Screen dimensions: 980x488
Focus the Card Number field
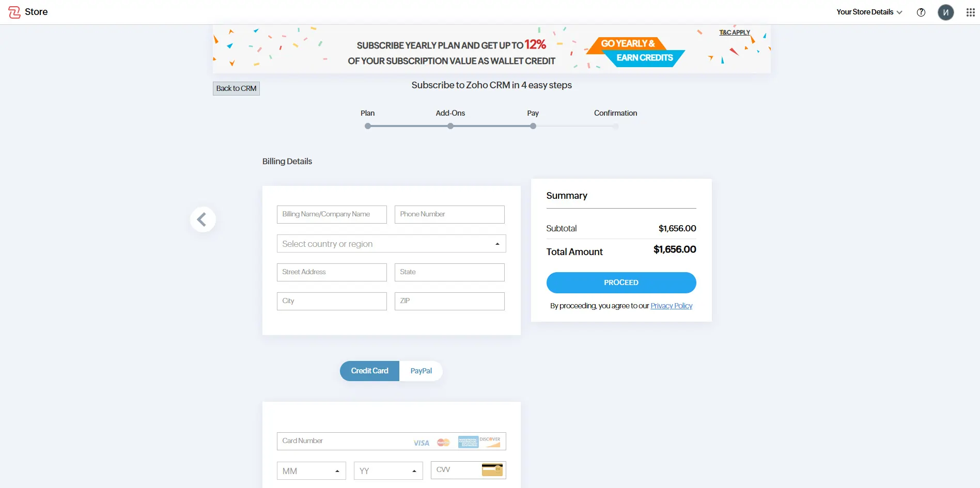point(391,441)
